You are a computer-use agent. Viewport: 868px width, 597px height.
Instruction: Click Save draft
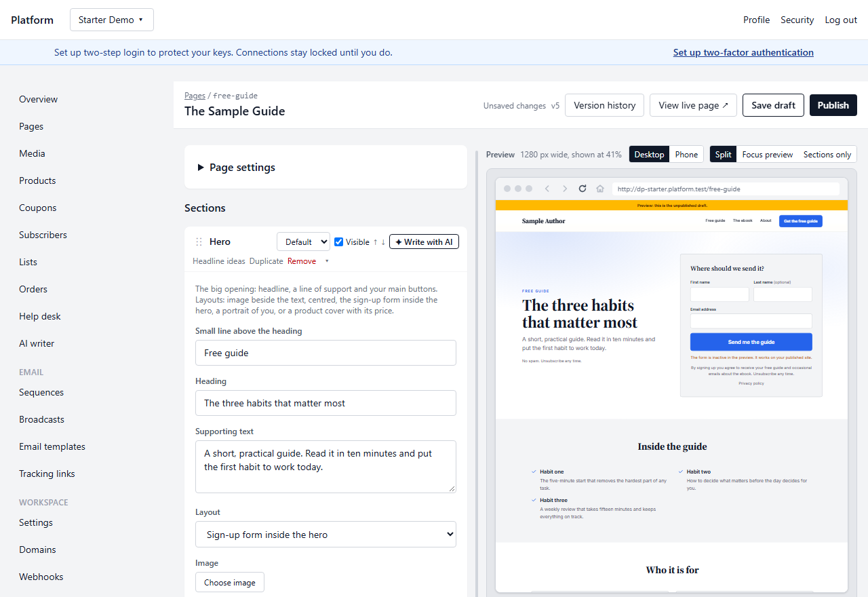(x=774, y=105)
